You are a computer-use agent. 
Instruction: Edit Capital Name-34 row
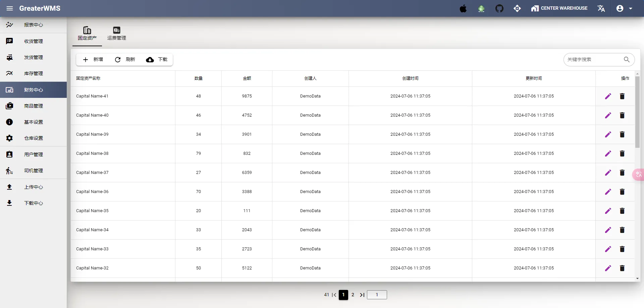coord(608,230)
